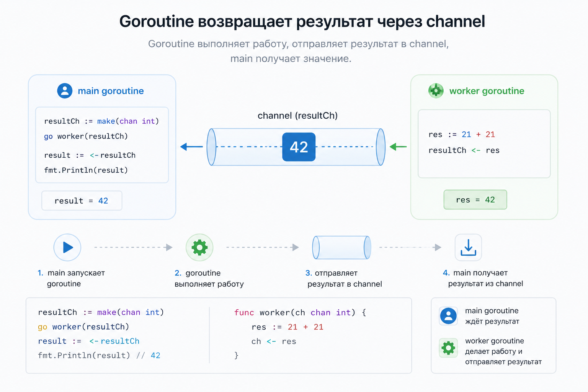Image resolution: width=588 pixels, height=392 pixels.
Task: Click legend text 'main goroutine ждёт результат'
Action: (492, 316)
